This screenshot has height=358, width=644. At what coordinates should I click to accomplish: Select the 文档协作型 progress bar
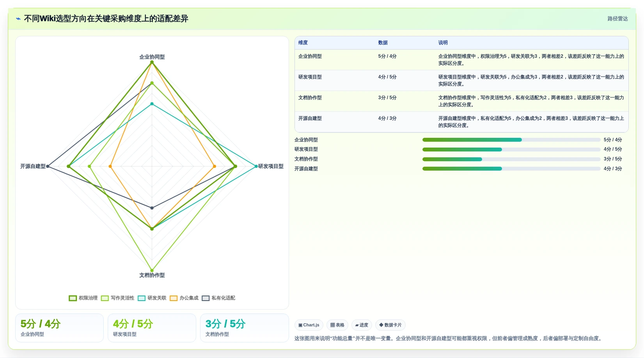click(511, 159)
